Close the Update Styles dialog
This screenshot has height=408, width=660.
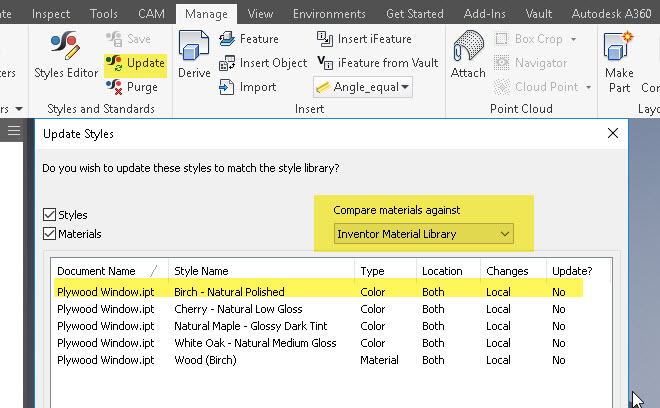pyautogui.click(x=613, y=133)
